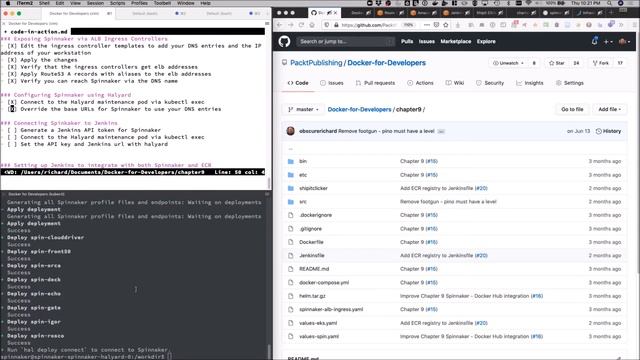Open the iTerm2 Shell menu

click(x=44, y=3)
